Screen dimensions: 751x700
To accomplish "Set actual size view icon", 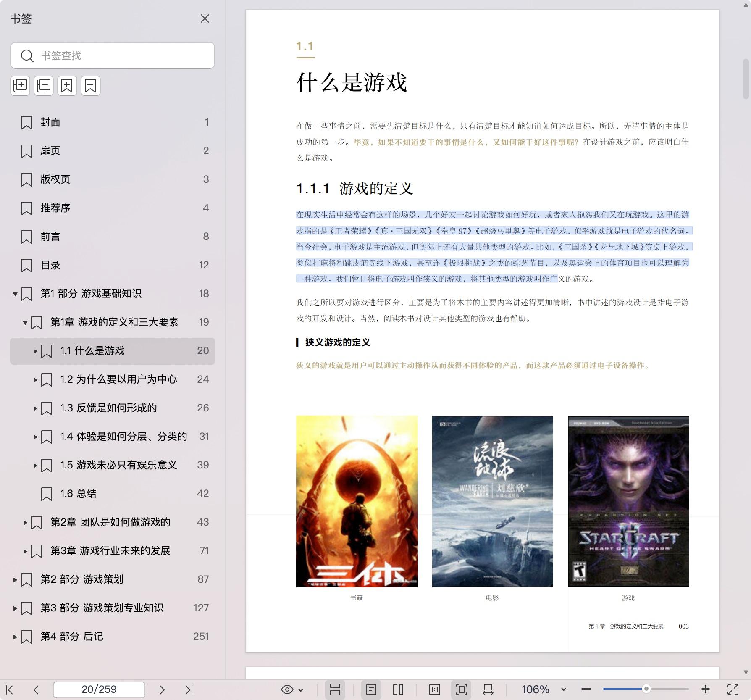I will 435,689.
